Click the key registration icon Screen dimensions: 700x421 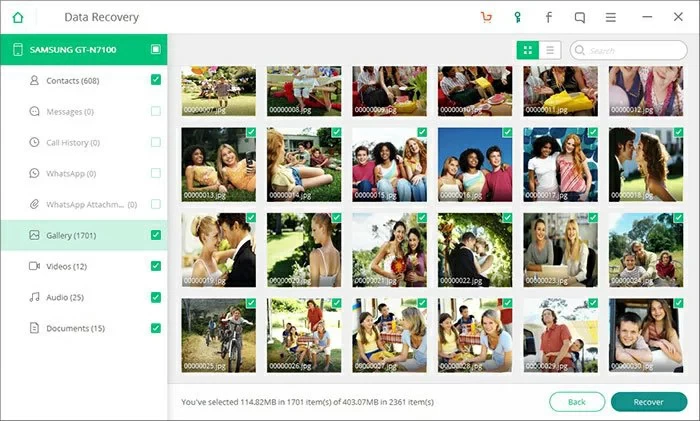coord(517,17)
